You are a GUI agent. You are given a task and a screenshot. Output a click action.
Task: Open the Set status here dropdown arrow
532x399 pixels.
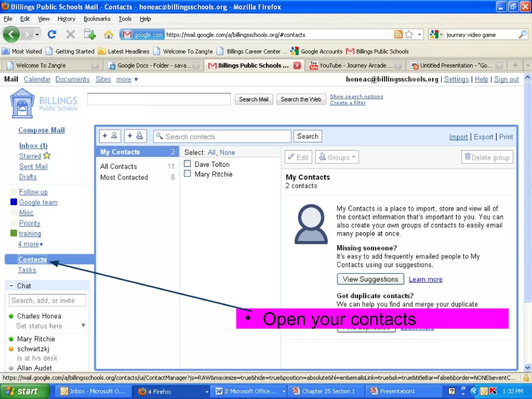[x=83, y=325]
